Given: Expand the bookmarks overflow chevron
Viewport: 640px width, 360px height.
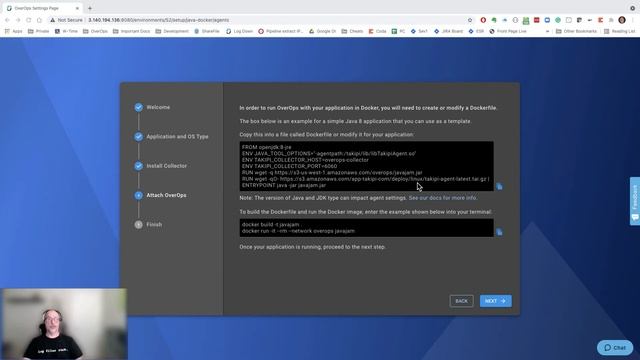Looking at the screenshot, I should (547, 31).
